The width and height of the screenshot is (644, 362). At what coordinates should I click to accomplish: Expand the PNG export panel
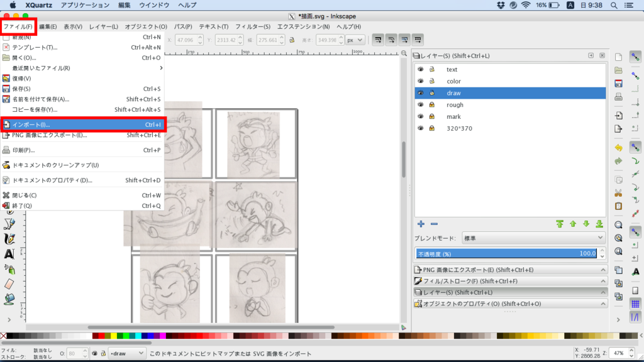(x=509, y=270)
